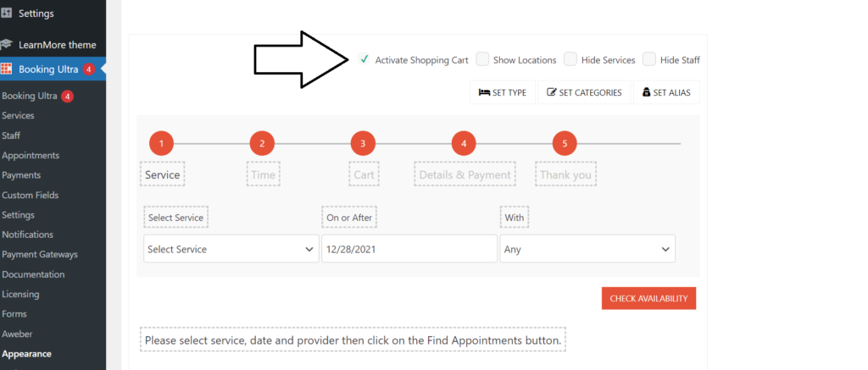The height and width of the screenshot is (370, 868).
Task: Open the Documentation link in sidebar
Action: coord(33,274)
